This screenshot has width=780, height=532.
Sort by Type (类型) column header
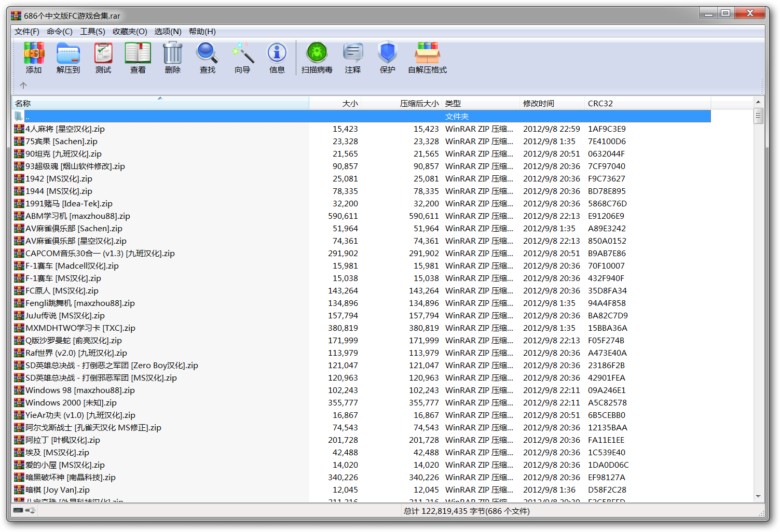(x=481, y=103)
